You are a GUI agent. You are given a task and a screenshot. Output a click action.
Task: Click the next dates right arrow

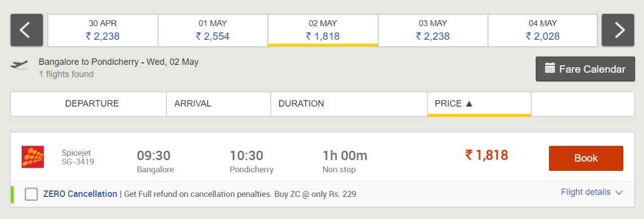pyautogui.click(x=618, y=30)
